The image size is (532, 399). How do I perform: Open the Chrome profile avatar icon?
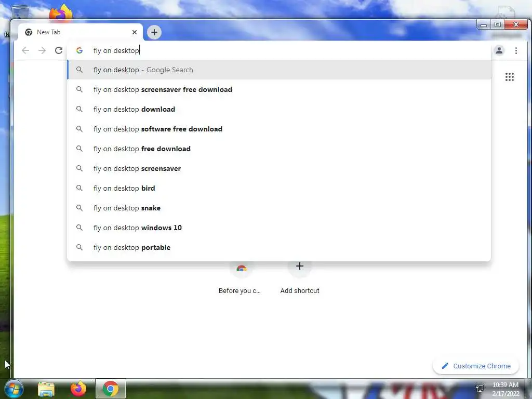coord(499,50)
